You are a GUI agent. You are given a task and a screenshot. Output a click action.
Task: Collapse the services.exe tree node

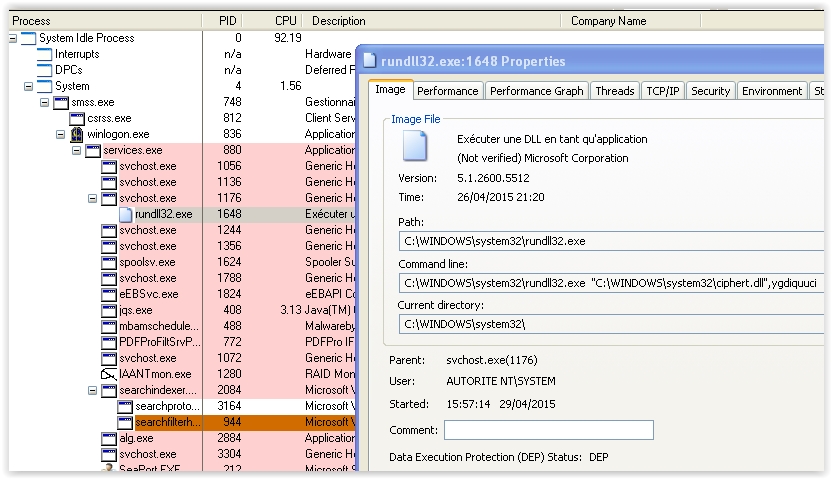(76, 151)
